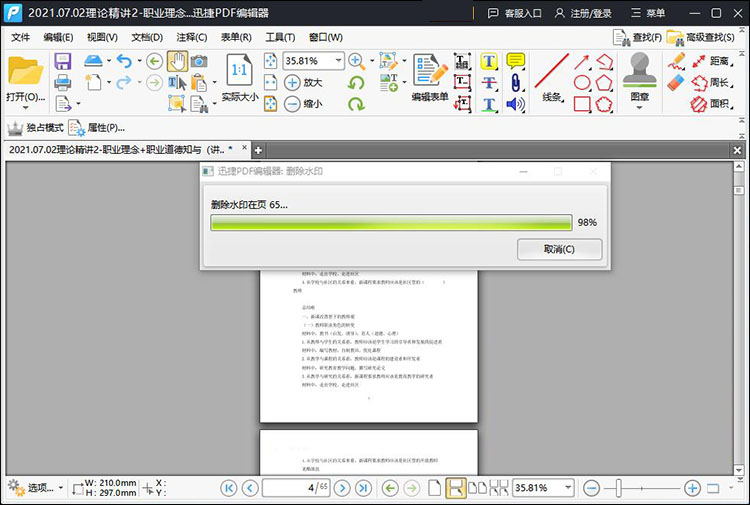Toggle single page layout in status bar
The width and height of the screenshot is (750, 505).
434,488
